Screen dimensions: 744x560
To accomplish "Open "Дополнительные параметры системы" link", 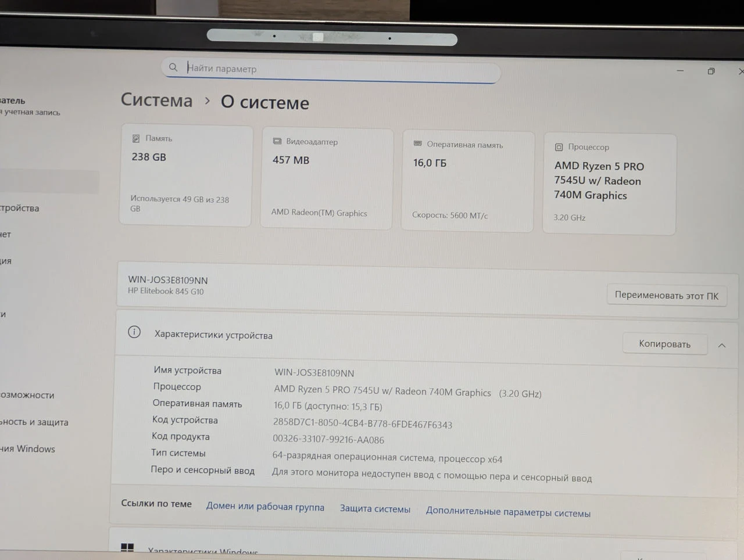I will pyautogui.click(x=508, y=512).
